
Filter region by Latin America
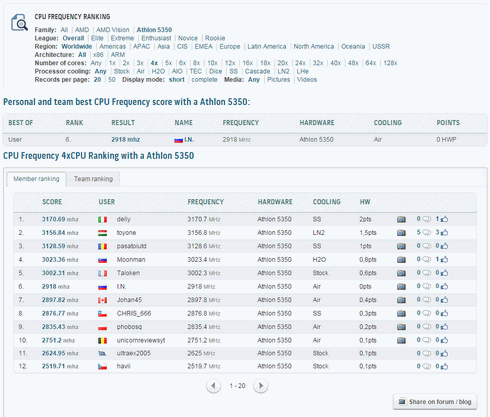pos(267,46)
